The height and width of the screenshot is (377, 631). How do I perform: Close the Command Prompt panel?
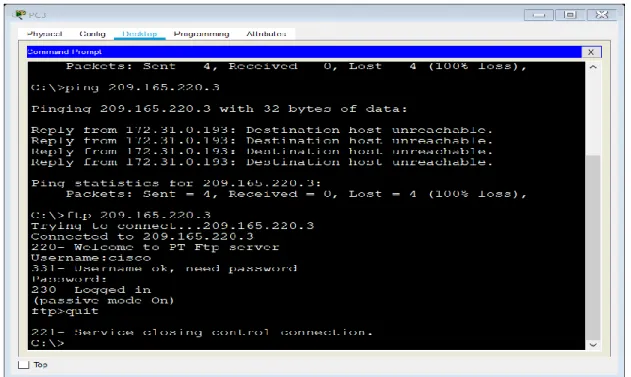click(x=591, y=52)
